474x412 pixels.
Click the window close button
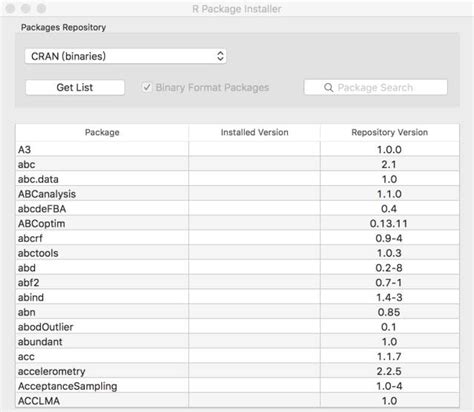point(10,8)
